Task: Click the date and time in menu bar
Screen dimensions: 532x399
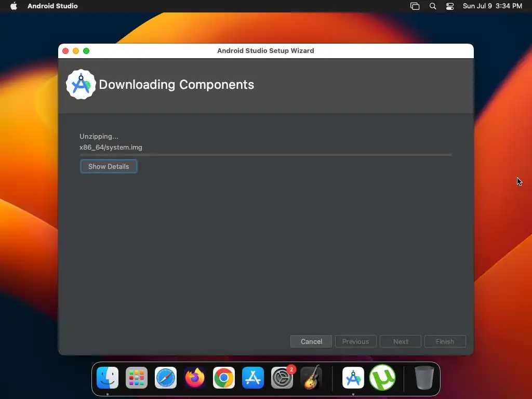Action: click(x=493, y=6)
